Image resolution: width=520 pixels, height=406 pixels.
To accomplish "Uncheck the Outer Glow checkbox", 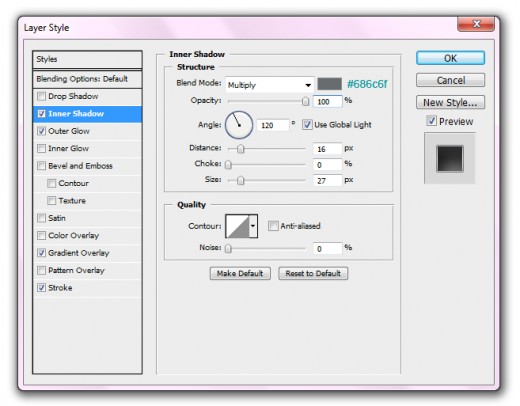I will (x=41, y=131).
